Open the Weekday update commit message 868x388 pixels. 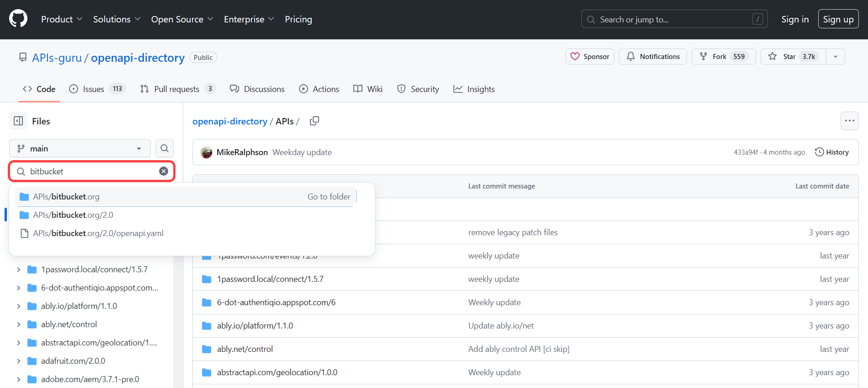(x=302, y=152)
